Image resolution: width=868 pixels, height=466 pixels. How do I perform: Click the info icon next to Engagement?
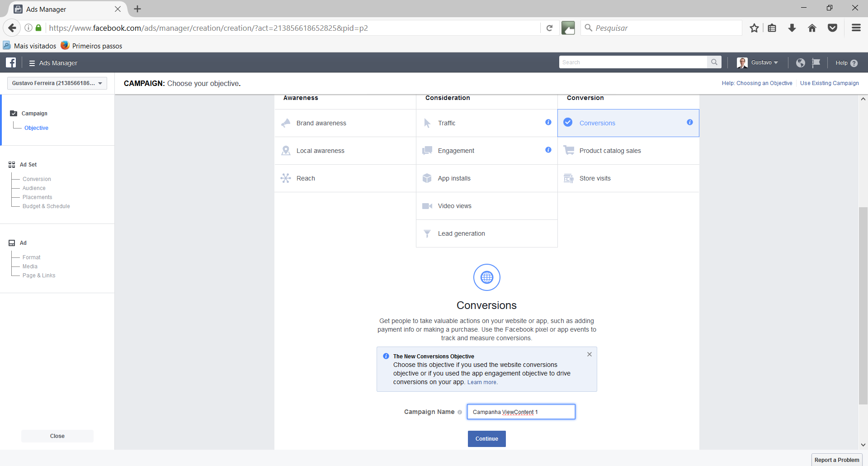coord(548,150)
